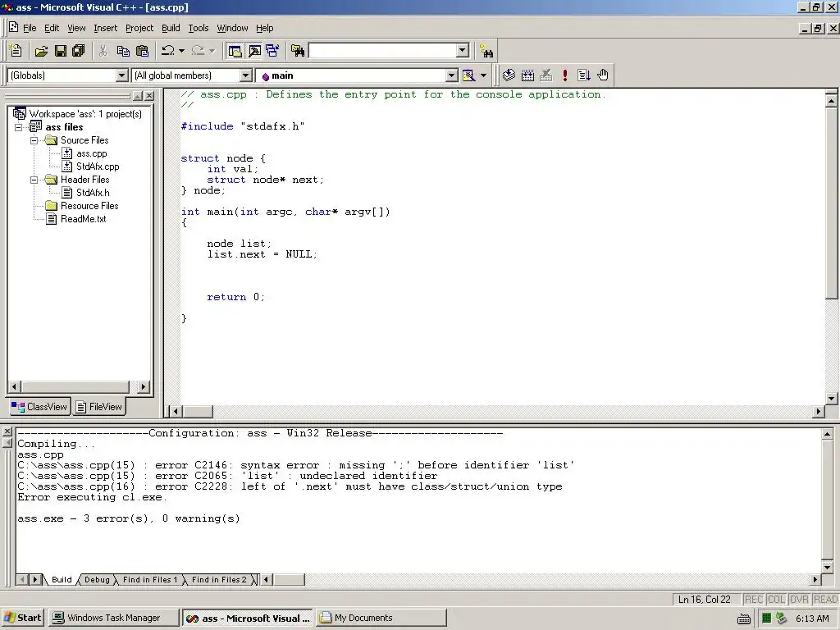Image resolution: width=840 pixels, height=630 pixels.
Task: Click the Build toolbar icon
Action: point(527,75)
